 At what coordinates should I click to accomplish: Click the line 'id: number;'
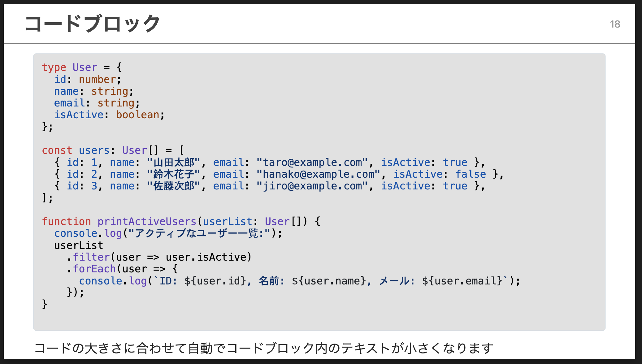[x=88, y=80]
